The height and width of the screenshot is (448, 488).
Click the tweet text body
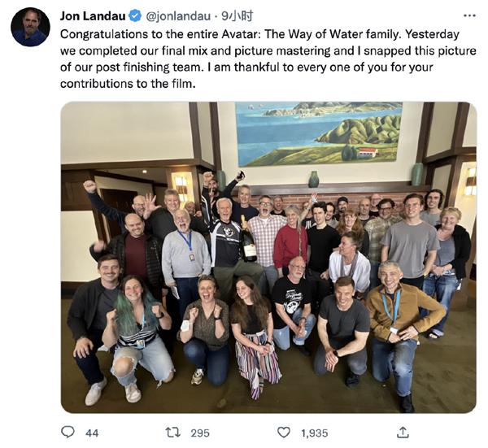coord(268,59)
